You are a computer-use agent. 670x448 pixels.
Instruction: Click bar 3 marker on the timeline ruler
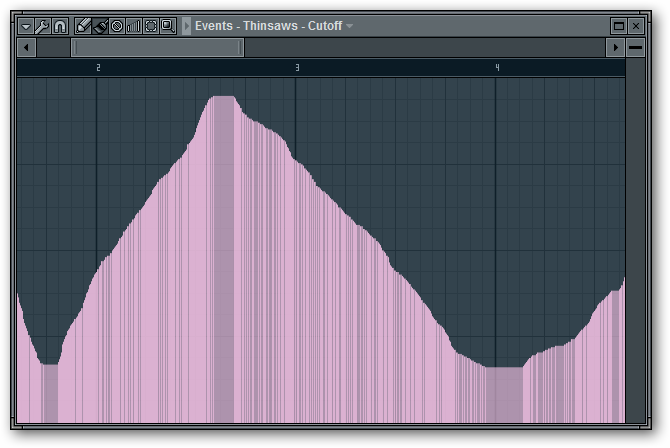[297, 67]
